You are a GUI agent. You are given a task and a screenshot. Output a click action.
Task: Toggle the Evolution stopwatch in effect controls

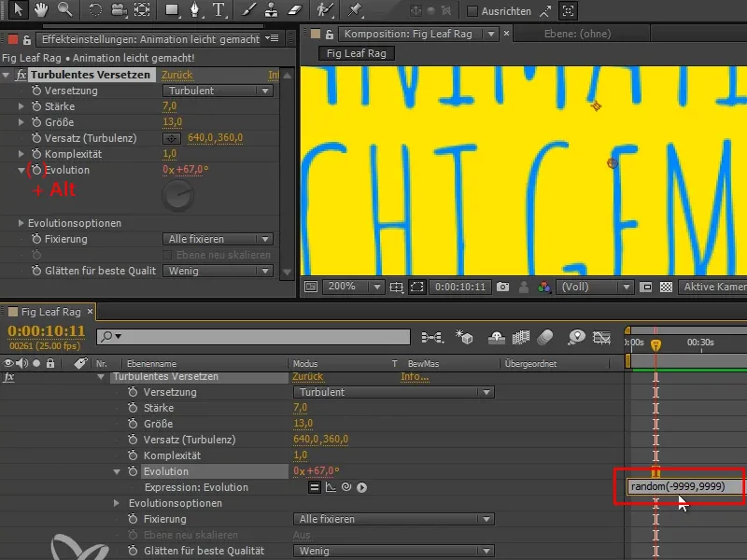coord(36,170)
